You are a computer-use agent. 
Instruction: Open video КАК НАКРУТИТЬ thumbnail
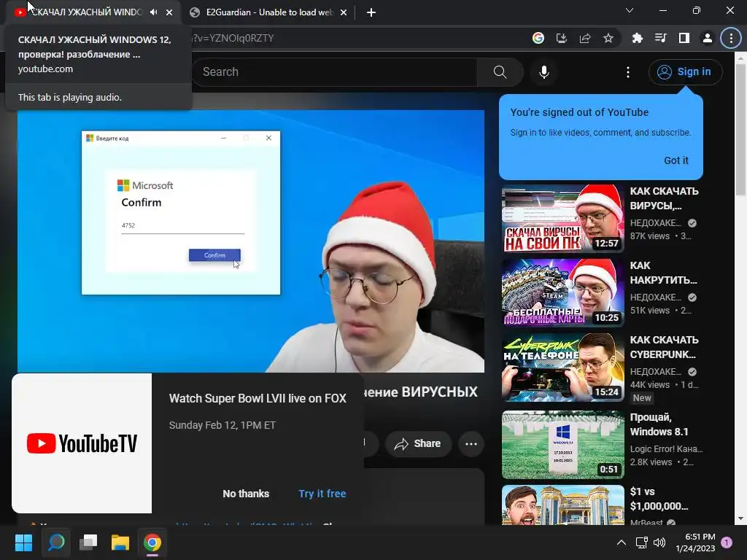coord(563,293)
